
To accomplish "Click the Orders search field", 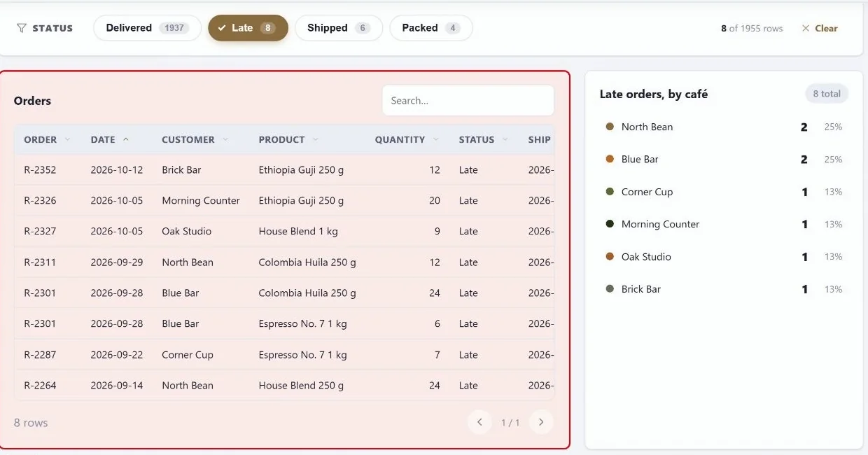I will coord(468,101).
